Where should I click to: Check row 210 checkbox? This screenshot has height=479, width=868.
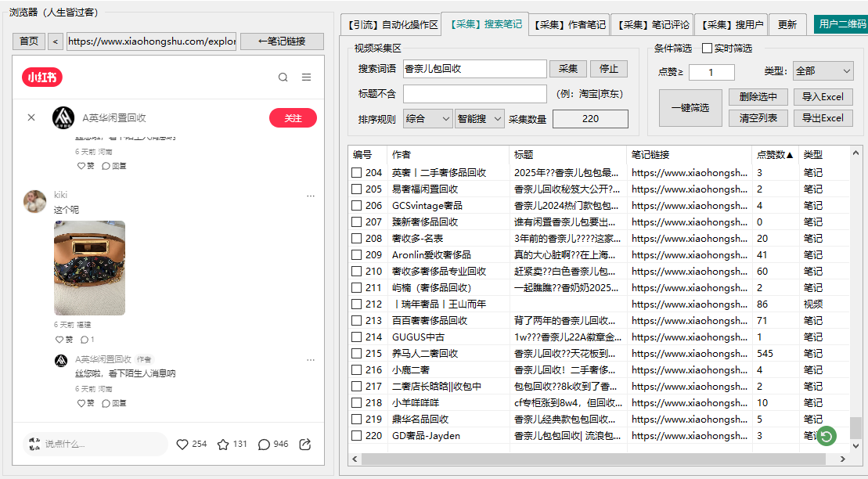(x=356, y=272)
